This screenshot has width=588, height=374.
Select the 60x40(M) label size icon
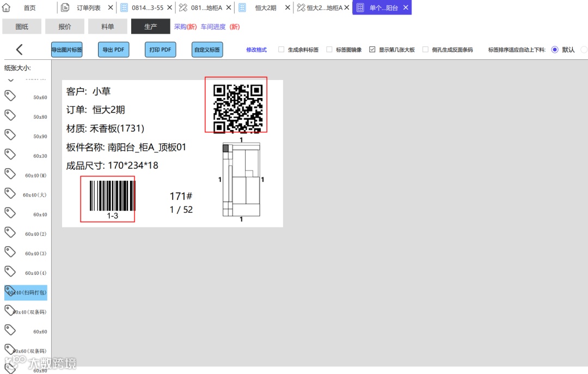(x=10, y=174)
